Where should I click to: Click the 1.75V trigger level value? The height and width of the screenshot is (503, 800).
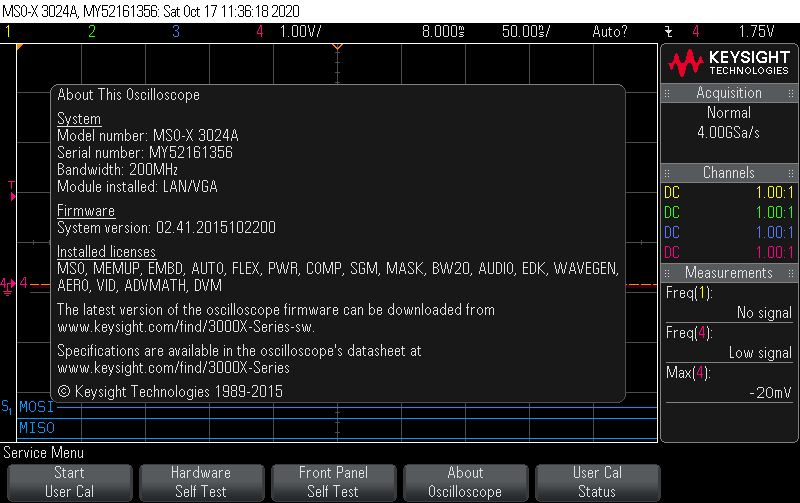[x=757, y=32]
